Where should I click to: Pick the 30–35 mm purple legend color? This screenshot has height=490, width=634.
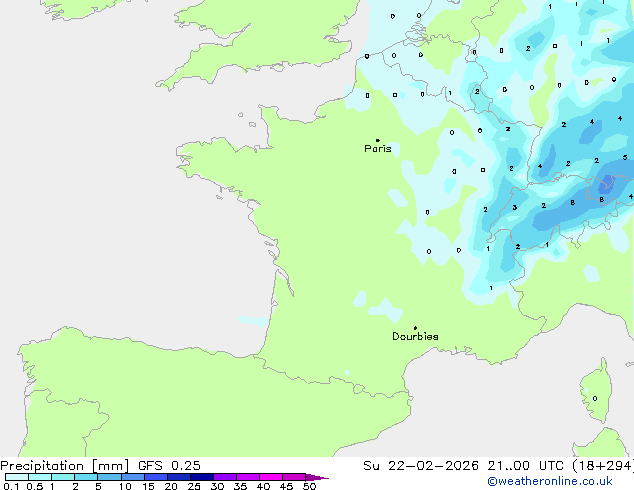pos(225,477)
